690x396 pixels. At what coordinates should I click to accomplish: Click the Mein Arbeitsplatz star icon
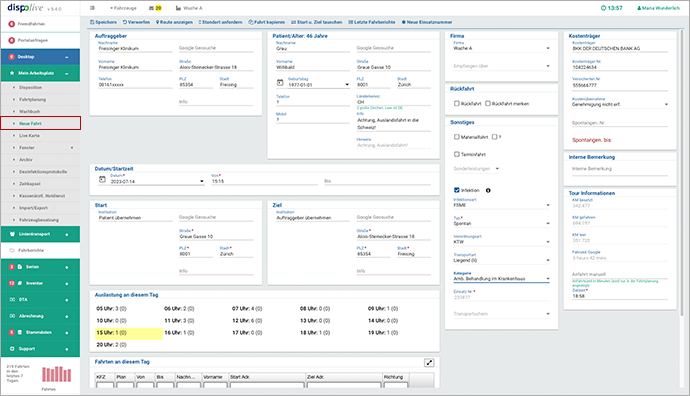click(x=12, y=73)
